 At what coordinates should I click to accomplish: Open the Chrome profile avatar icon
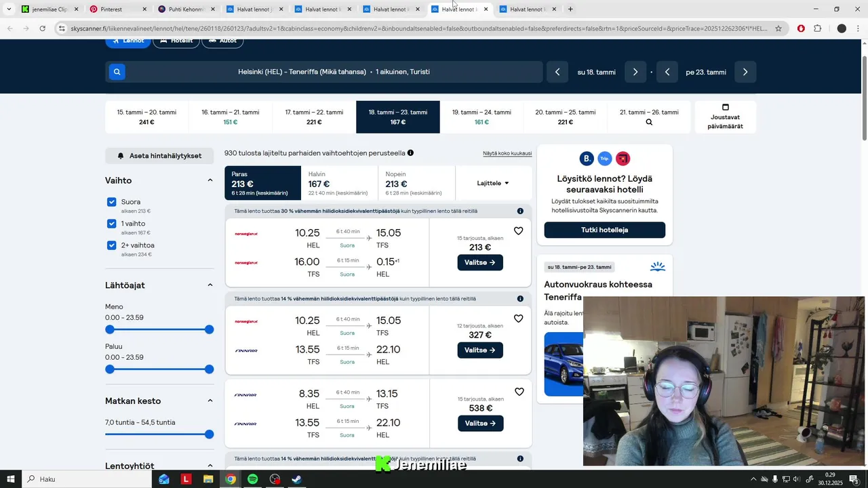[842, 28]
